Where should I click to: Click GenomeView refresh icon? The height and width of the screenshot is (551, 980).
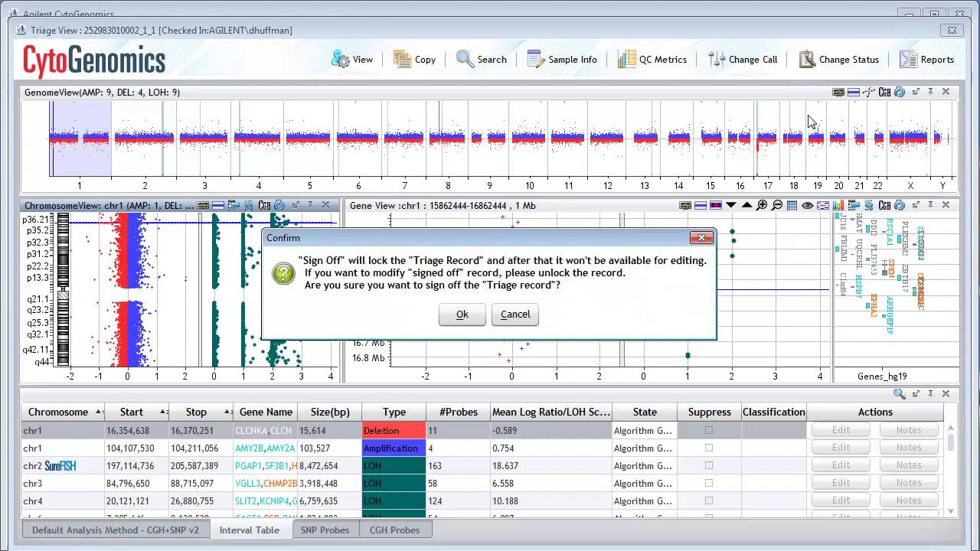click(900, 92)
